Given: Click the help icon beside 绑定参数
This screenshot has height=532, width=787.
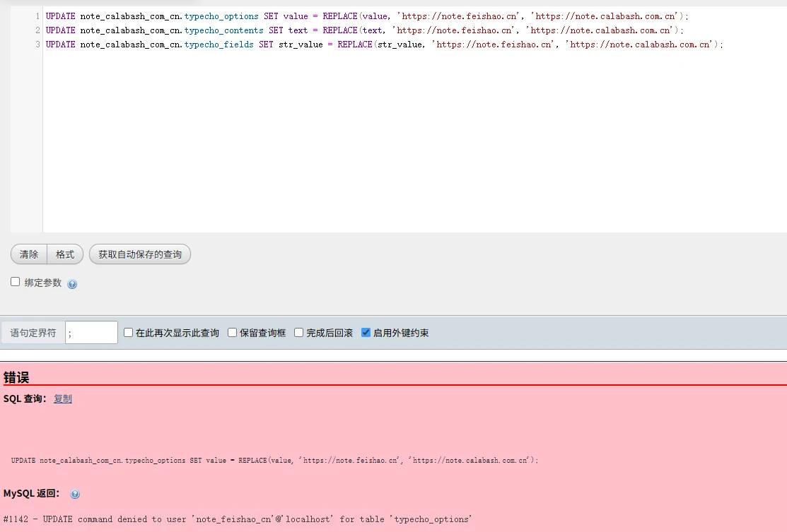Looking at the screenshot, I should [72, 284].
